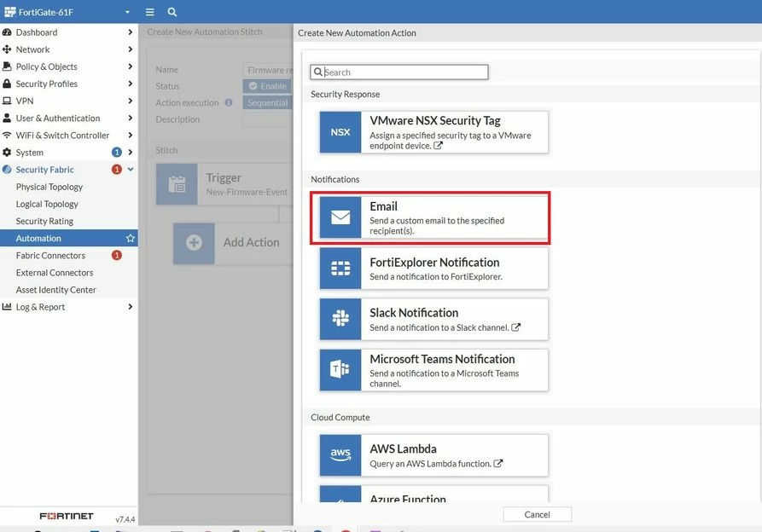Select VMware NSX Security Tag action
762x532 pixels.
click(x=433, y=132)
